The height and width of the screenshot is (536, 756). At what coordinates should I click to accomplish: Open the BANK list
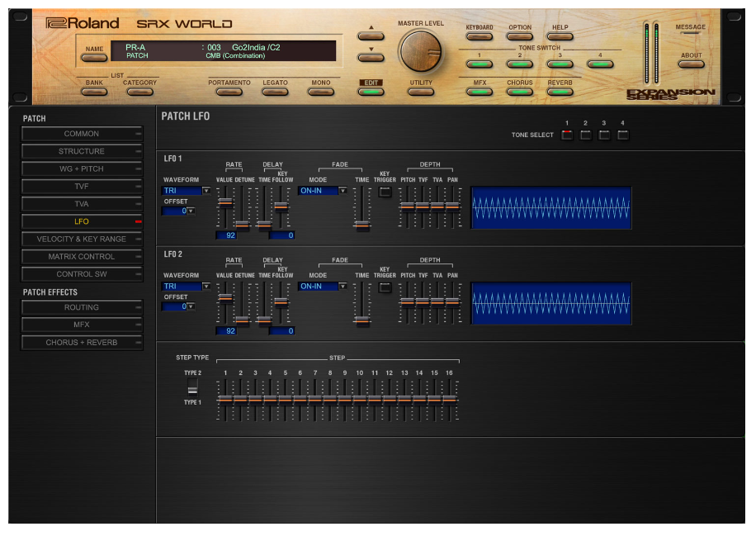[x=94, y=92]
